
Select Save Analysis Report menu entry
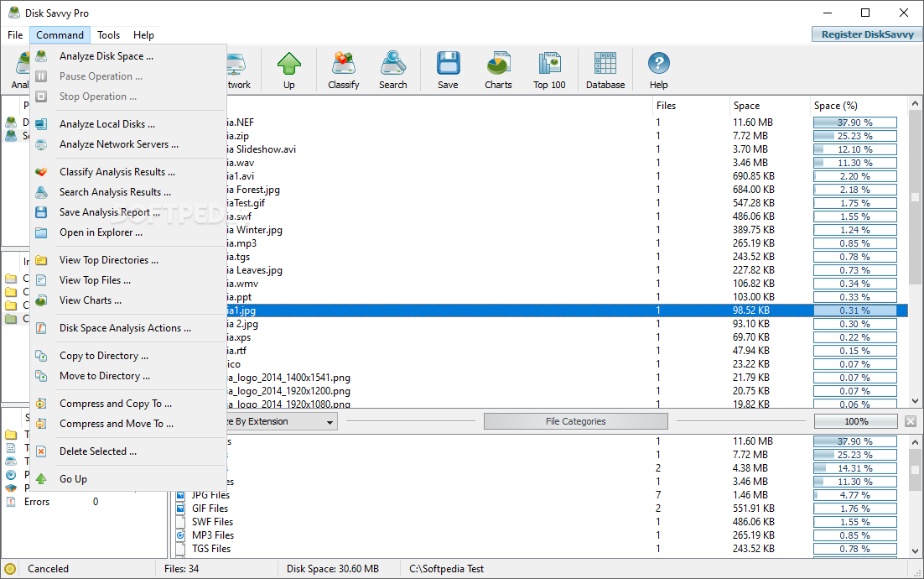[x=128, y=211]
